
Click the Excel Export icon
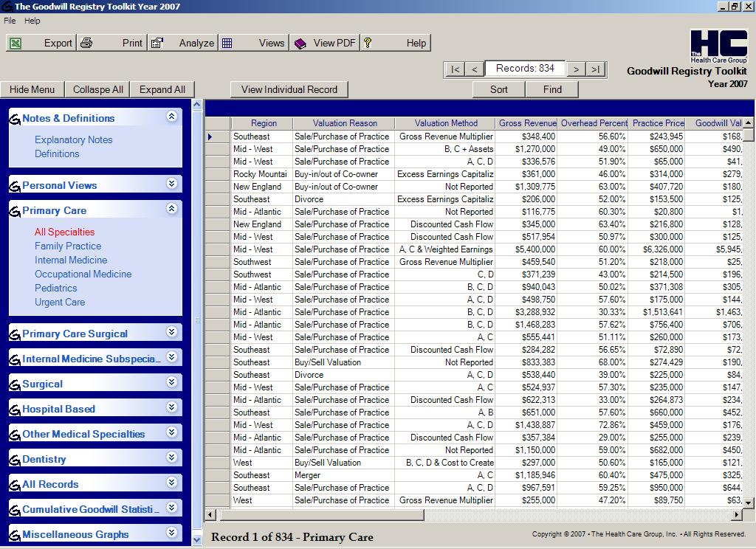click(16, 44)
